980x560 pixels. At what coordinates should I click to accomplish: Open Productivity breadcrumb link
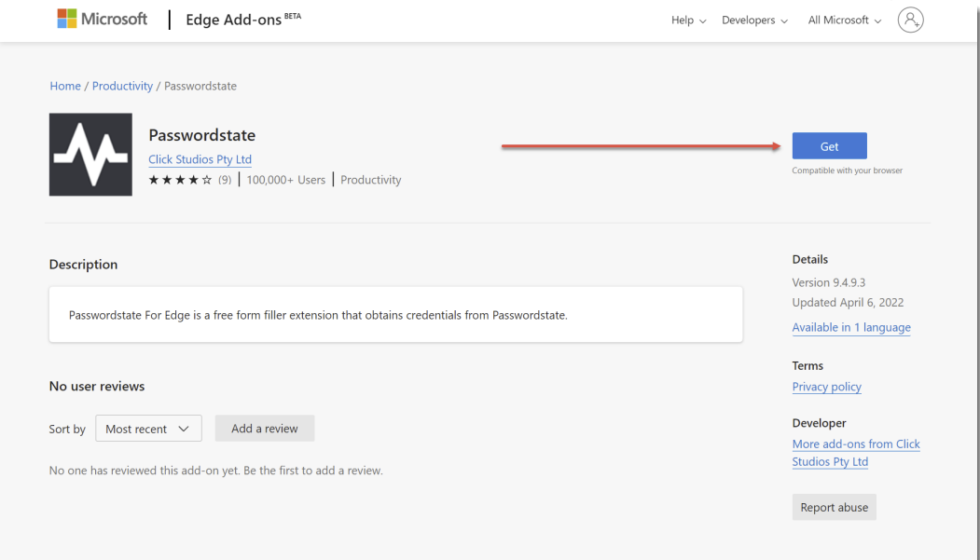coord(122,86)
